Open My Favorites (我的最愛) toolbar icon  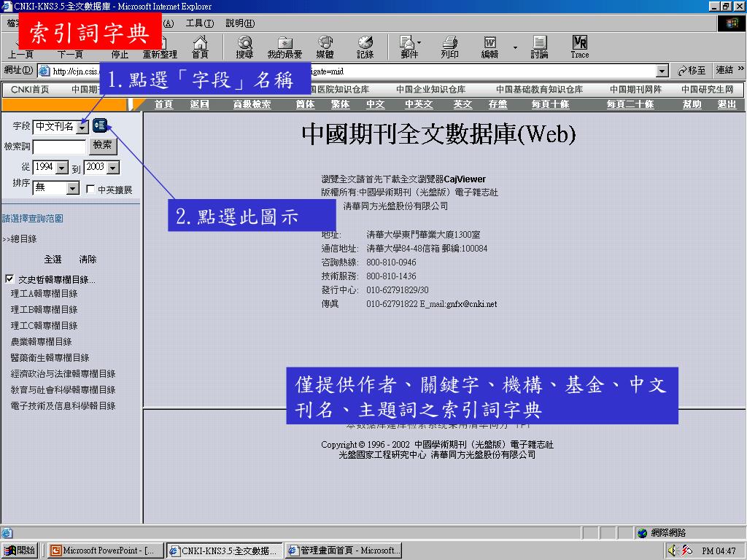(x=285, y=47)
